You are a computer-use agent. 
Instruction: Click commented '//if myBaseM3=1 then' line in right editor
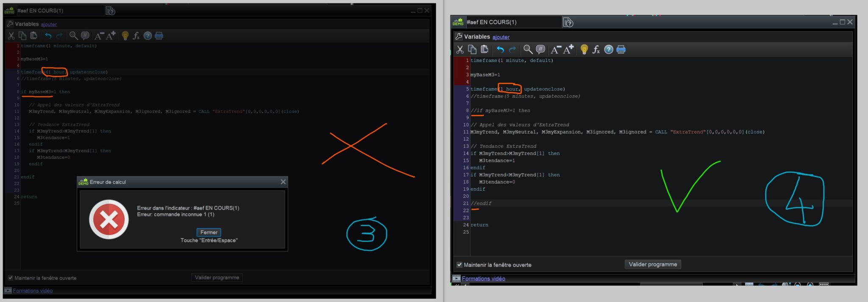click(x=500, y=111)
